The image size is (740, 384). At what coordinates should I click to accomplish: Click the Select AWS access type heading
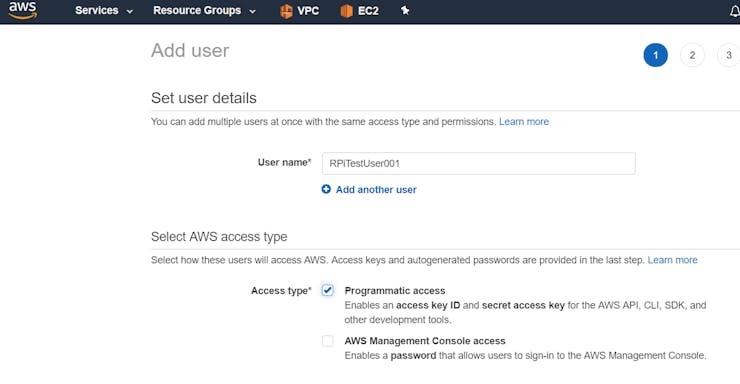click(x=219, y=236)
